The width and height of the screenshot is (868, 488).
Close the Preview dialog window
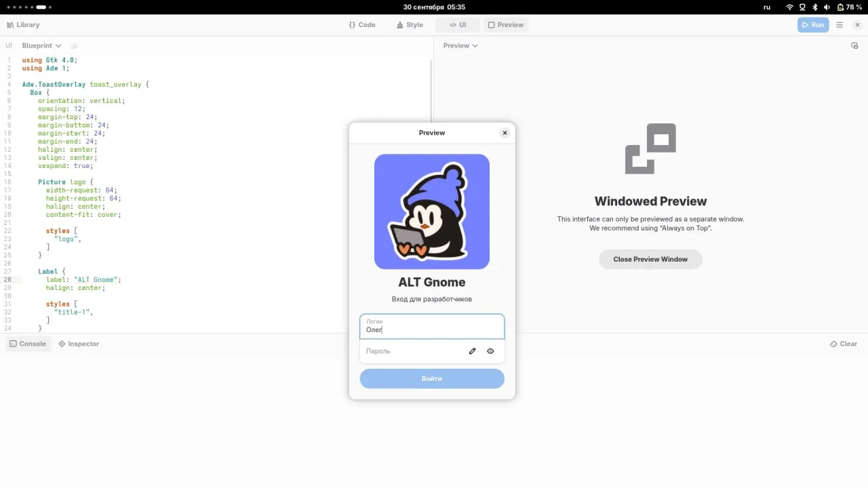click(505, 133)
